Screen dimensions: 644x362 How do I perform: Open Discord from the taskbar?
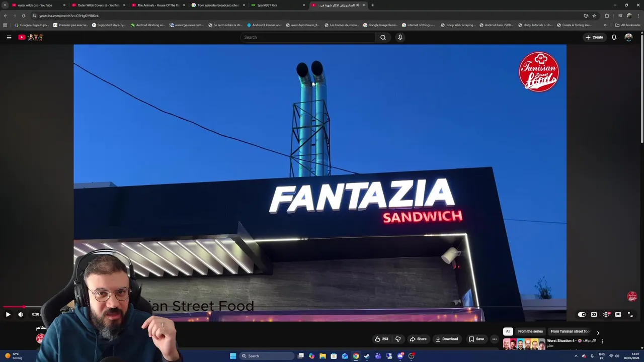tap(400, 356)
